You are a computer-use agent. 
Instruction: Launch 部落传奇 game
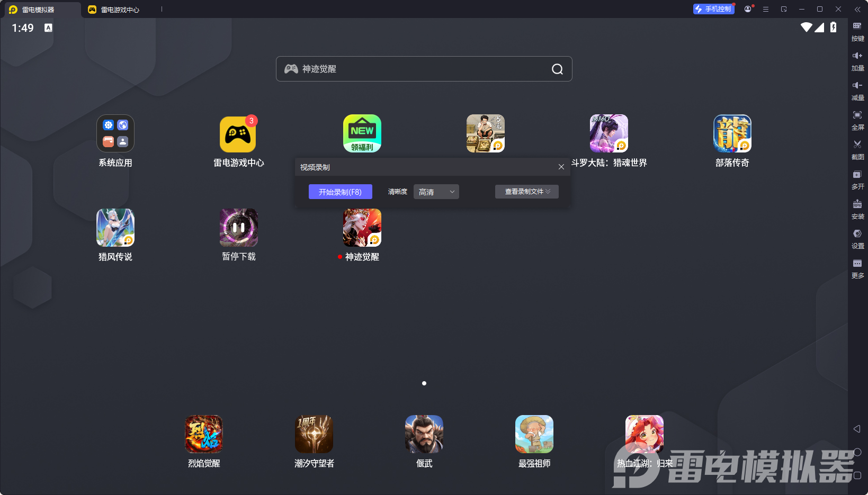click(x=732, y=133)
